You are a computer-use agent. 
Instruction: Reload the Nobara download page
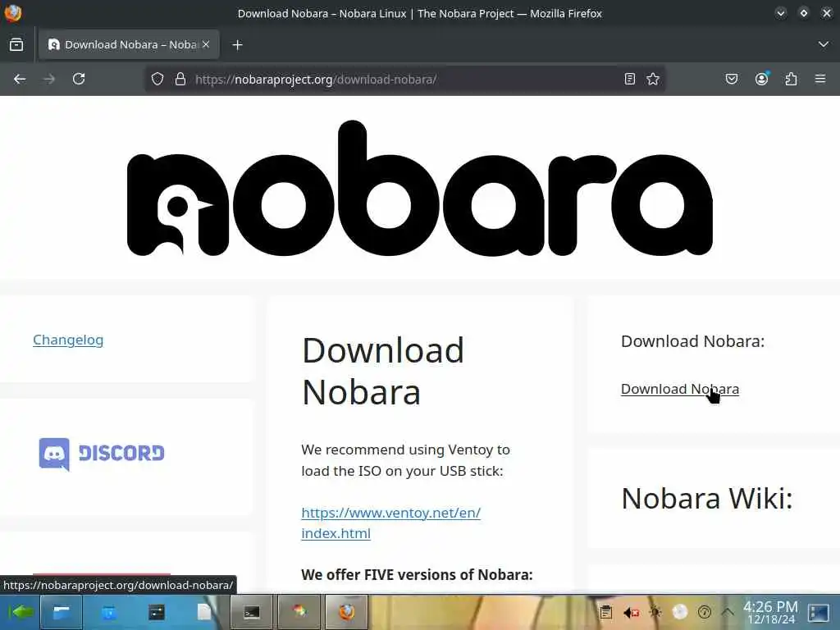pyautogui.click(x=79, y=80)
